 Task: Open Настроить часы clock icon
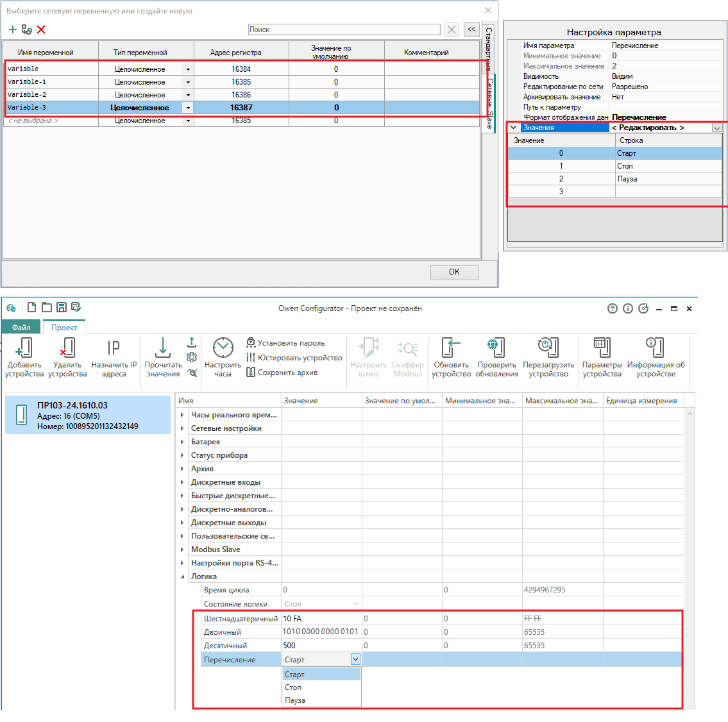(223, 348)
